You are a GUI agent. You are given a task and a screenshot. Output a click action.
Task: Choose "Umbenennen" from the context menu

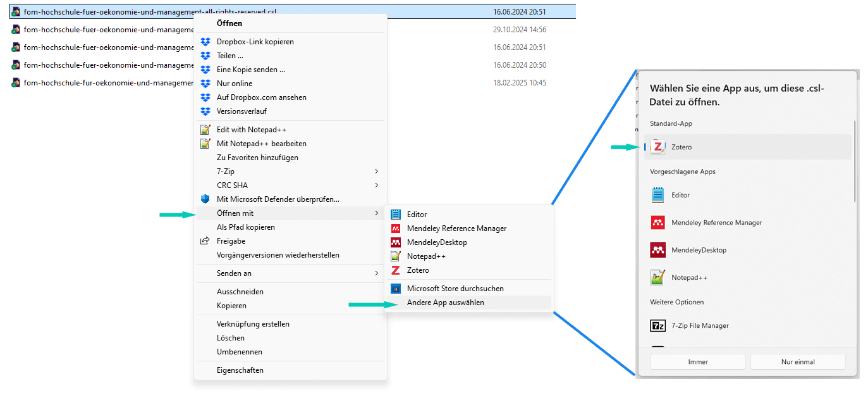[240, 352]
